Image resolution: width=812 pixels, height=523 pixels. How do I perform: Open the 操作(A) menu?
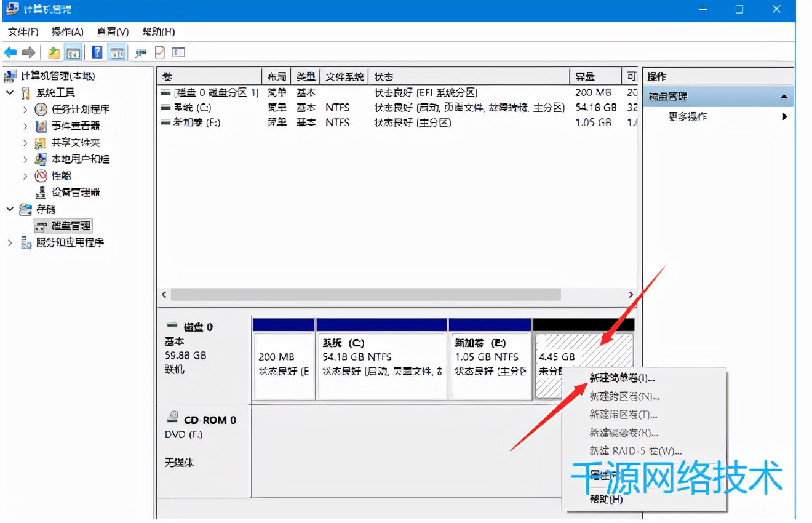pos(68,31)
